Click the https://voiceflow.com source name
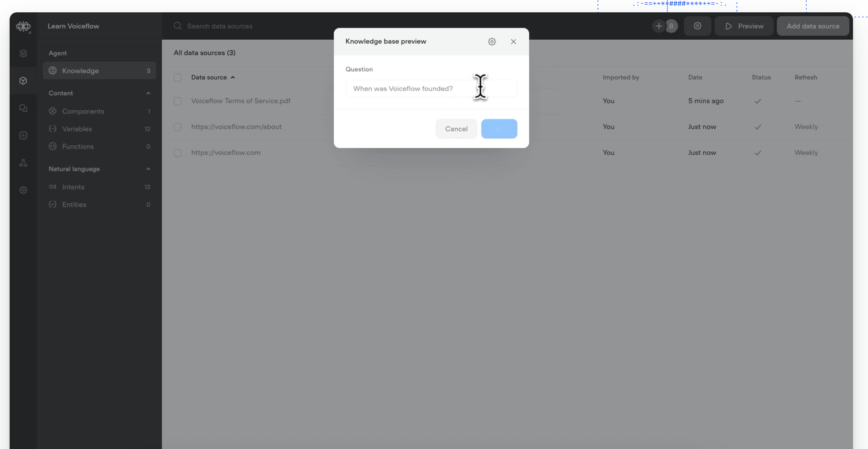Viewport: 868px width, 449px height. [226, 152]
